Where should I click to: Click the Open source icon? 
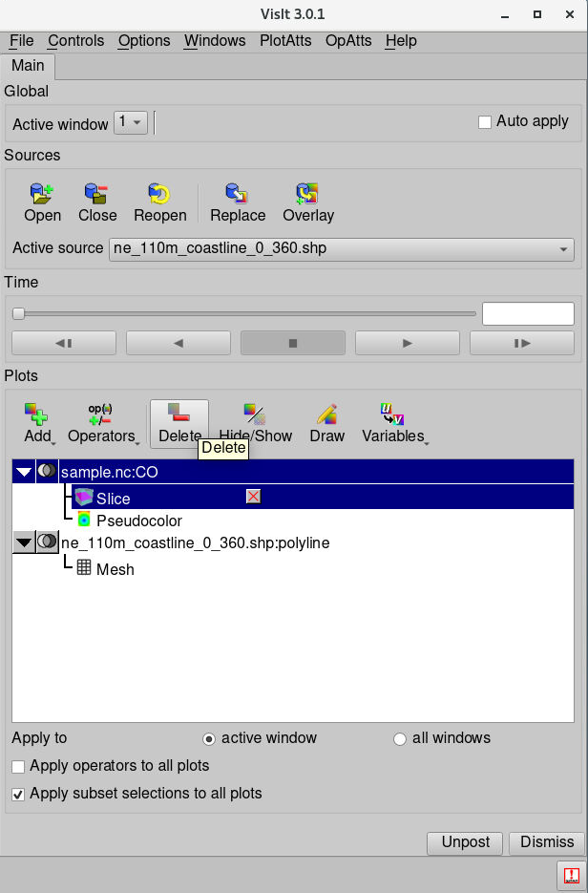coord(43,195)
